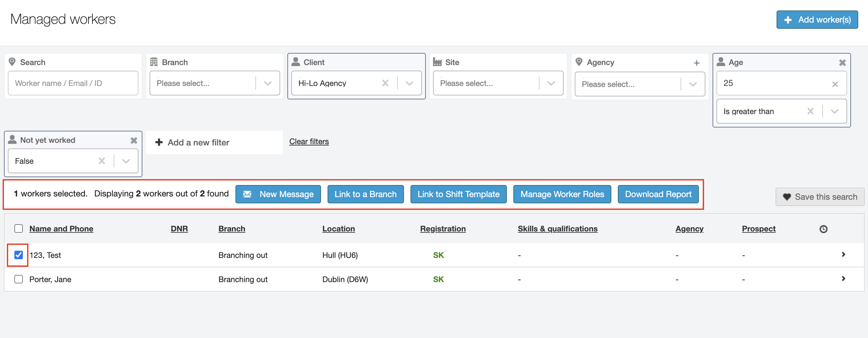
Task: Expand the Branch filter dropdown
Action: pos(267,83)
